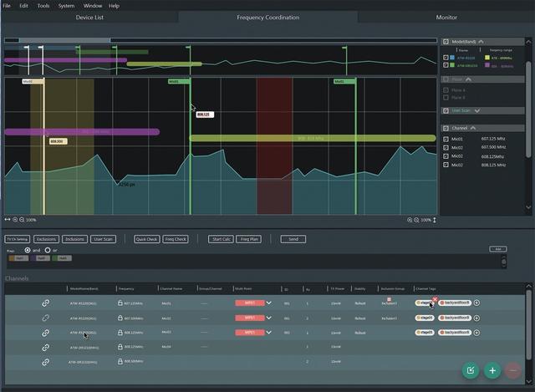
Task: Click vertical zoom out magnifier icon
Action: 416,220
